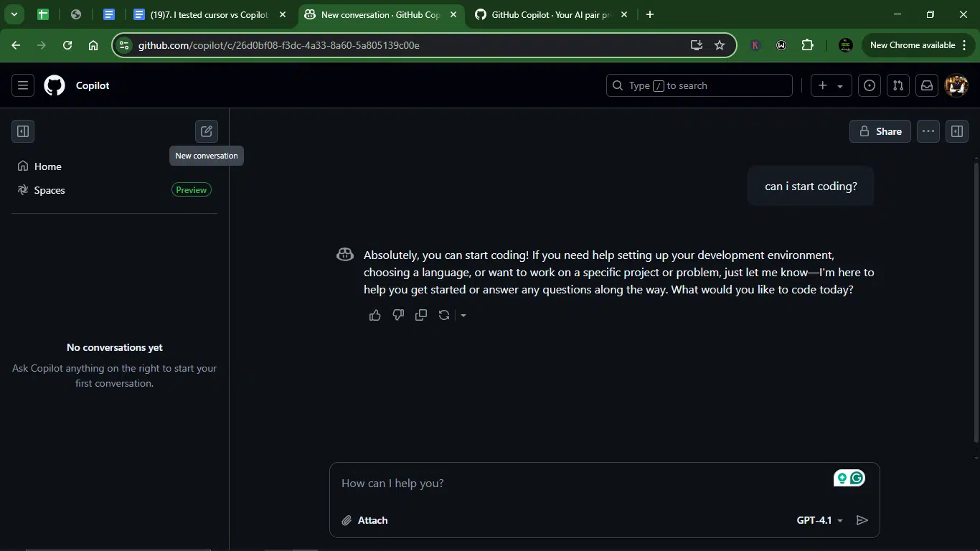Open regenerate options dropdown arrow
Screen dimensions: 980x551
click(x=463, y=315)
